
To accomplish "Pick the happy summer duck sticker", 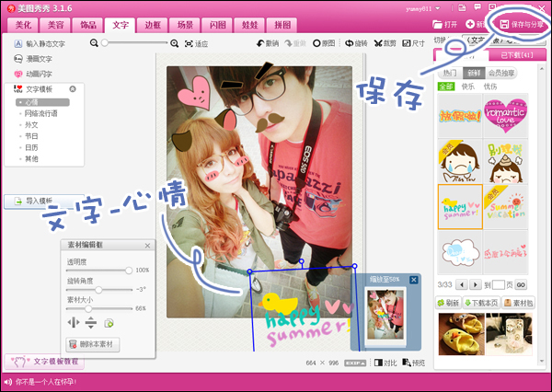I will coord(460,206).
